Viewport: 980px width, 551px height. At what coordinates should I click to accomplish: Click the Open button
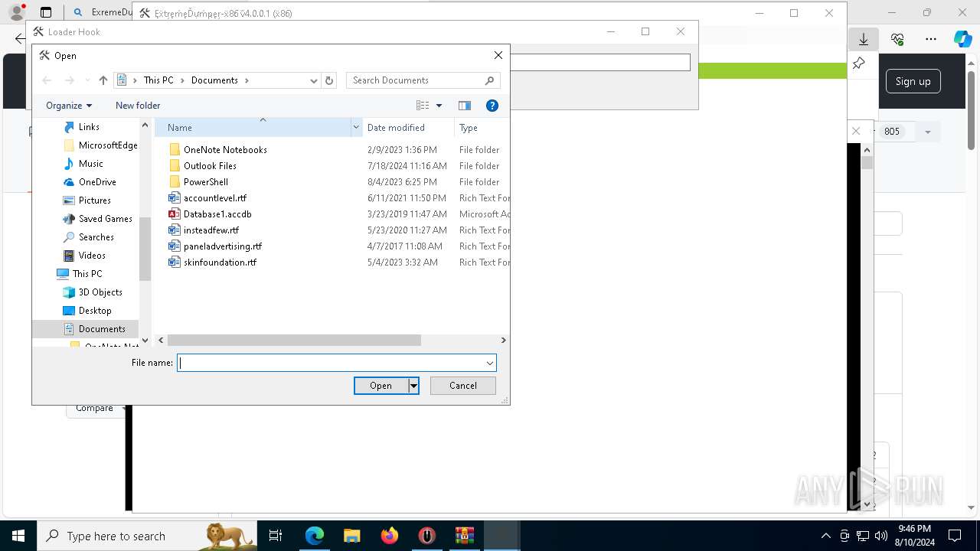pyautogui.click(x=381, y=386)
